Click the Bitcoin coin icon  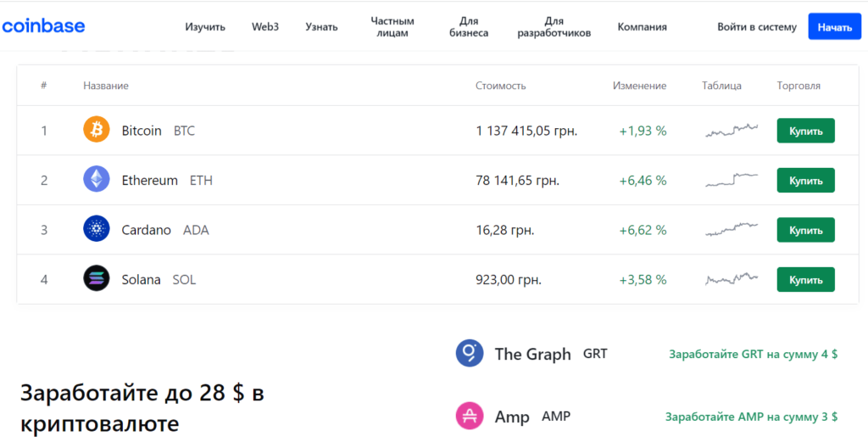tap(97, 130)
